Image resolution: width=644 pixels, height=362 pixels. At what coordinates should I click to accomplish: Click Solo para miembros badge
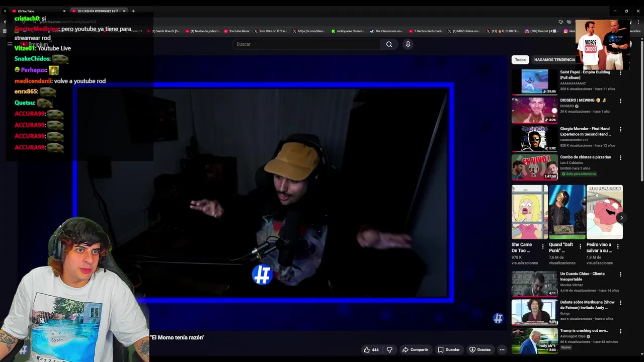[x=579, y=174]
